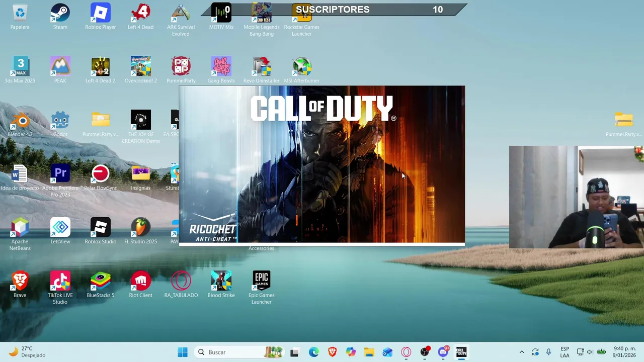Open the Idea de proyecto Word document
Viewport: 644px width, 362px height.
coord(20,178)
